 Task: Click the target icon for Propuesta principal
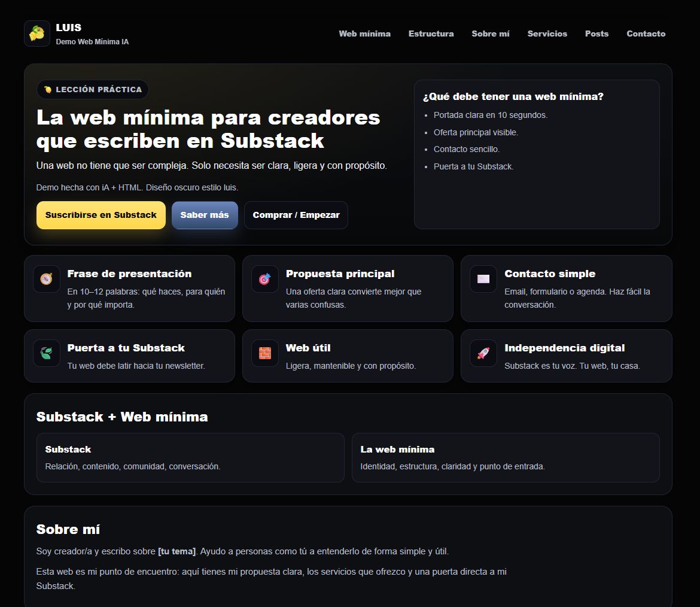[x=264, y=279]
